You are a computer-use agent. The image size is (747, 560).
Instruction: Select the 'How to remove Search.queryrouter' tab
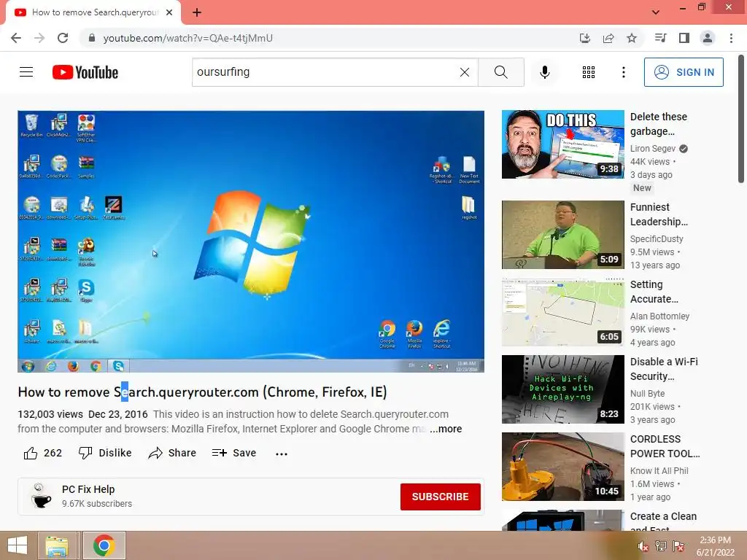point(93,13)
